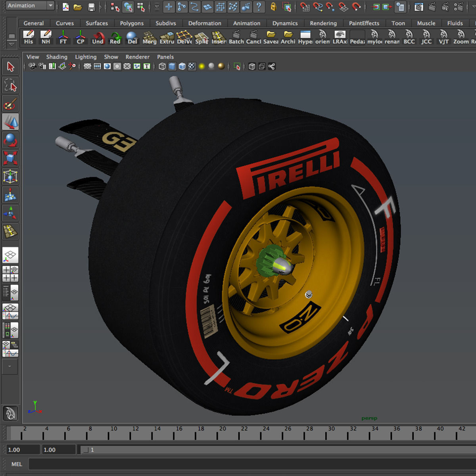Expand more layouts arrow in toolbox
This screenshot has height=476, width=476.
[x=10, y=367]
